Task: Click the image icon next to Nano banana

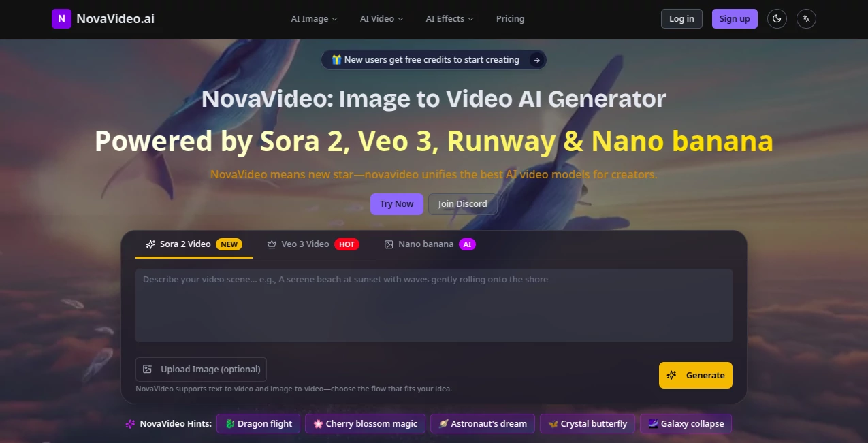Action: pos(388,244)
